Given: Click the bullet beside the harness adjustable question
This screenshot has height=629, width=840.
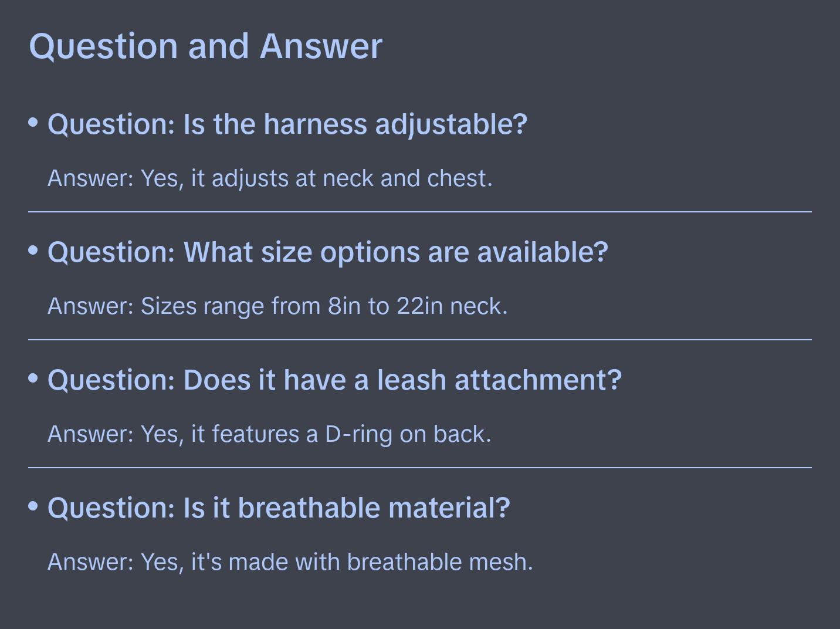Looking at the screenshot, I should (x=33, y=123).
